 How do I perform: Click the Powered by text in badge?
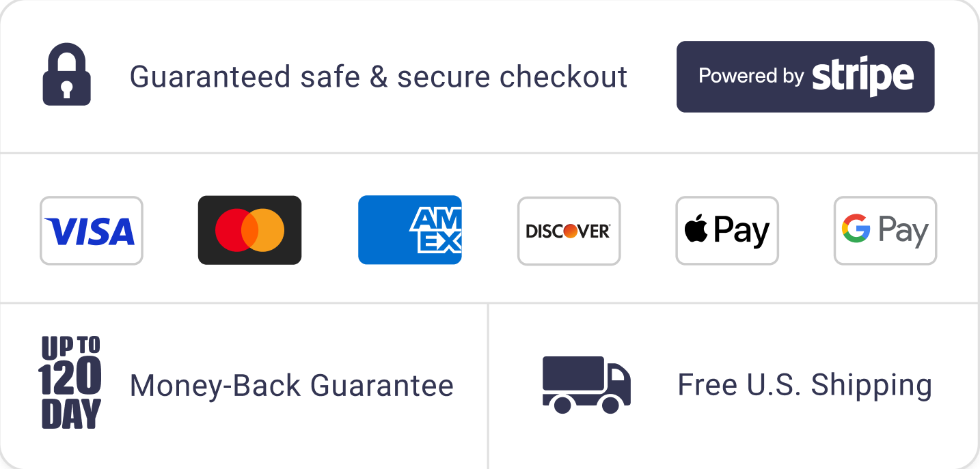coord(750,76)
